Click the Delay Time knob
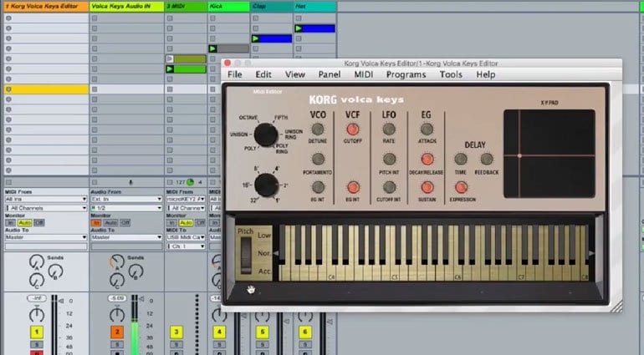644x355 pixels. click(x=460, y=159)
